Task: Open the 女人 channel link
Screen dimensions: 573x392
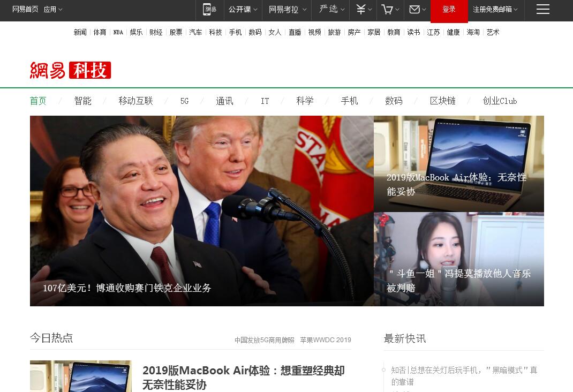Action: [275, 32]
